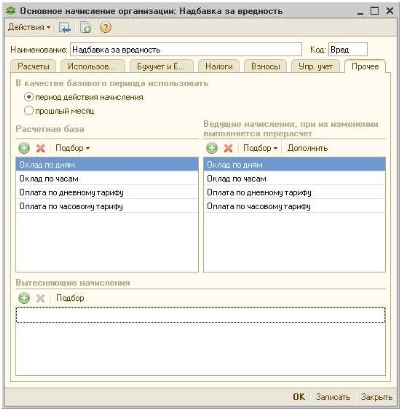Click the Наименование input field
401x410 pixels.
(186, 50)
